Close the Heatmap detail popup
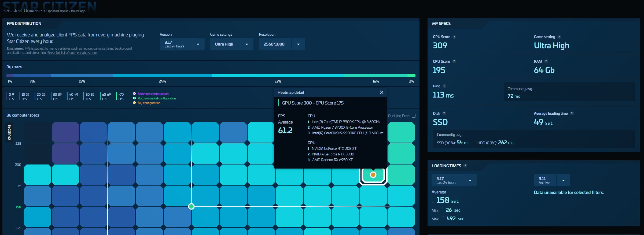Viewport: 644px width, 235px height. [x=381, y=92]
